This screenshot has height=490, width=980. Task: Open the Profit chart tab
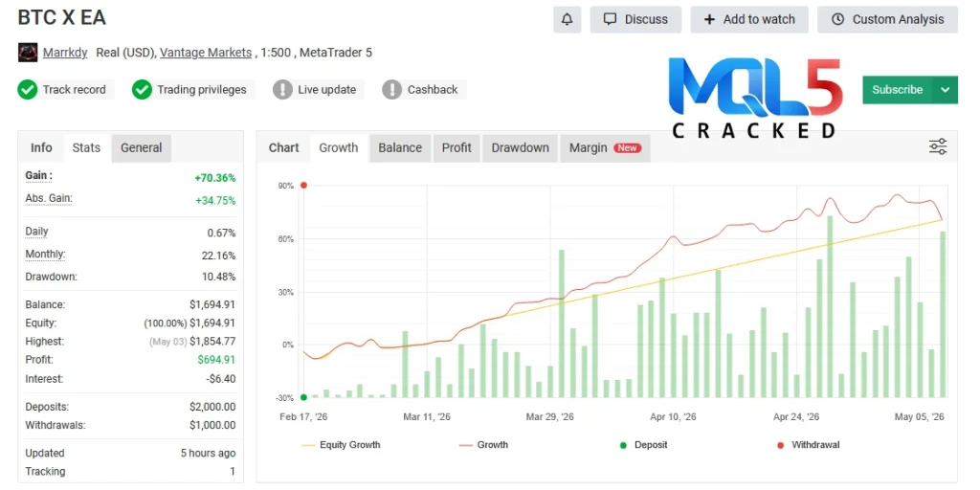pos(457,148)
